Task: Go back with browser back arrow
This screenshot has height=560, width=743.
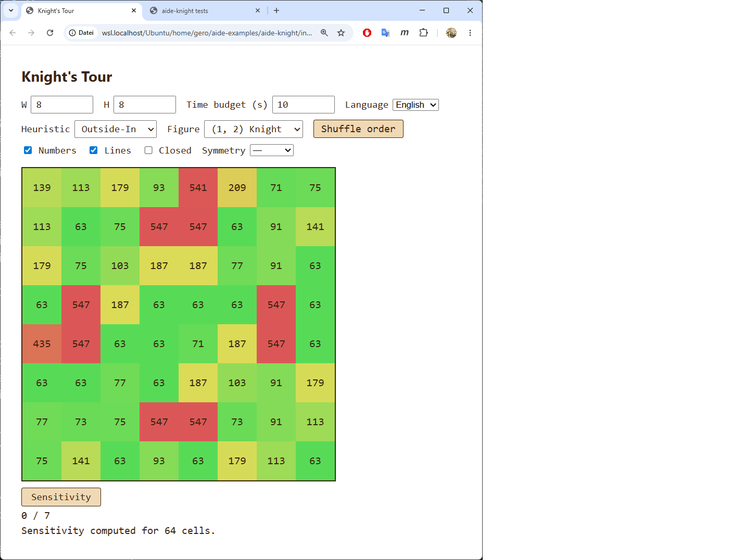Action: pyautogui.click(x=12, y=33)
